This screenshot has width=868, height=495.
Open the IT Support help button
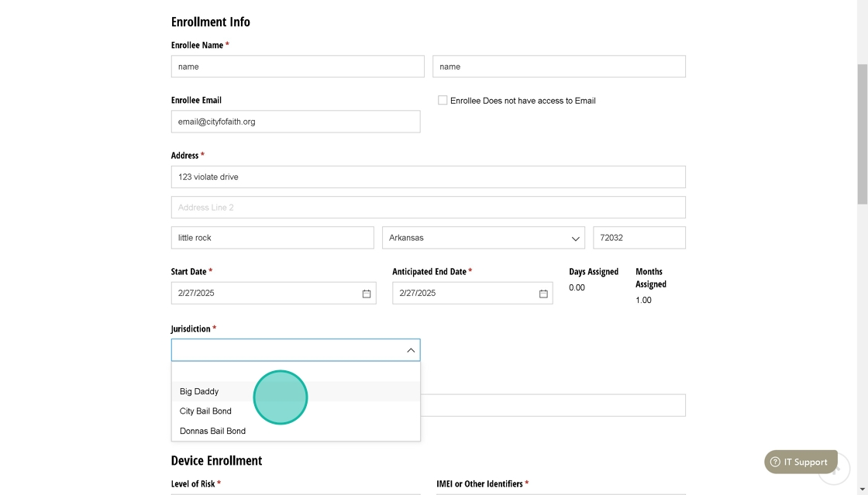801,462
